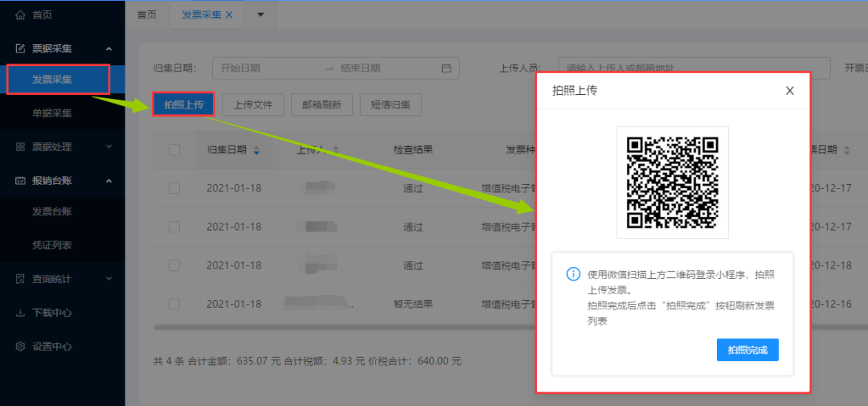Click the QR code image in dialog
Viewport: 868px width, 406px height.
pos(673,182)
